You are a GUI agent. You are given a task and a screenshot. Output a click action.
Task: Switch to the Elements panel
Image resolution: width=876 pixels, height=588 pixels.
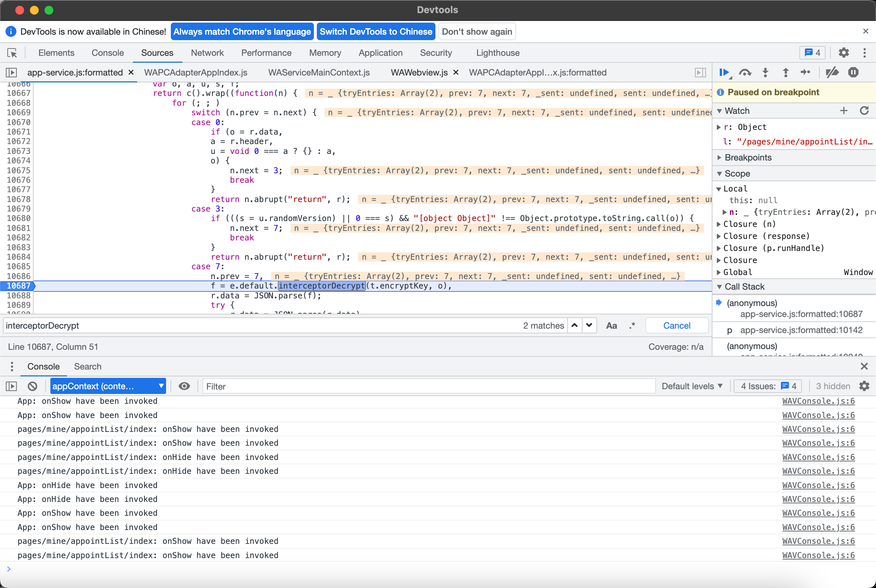(56, 53)
